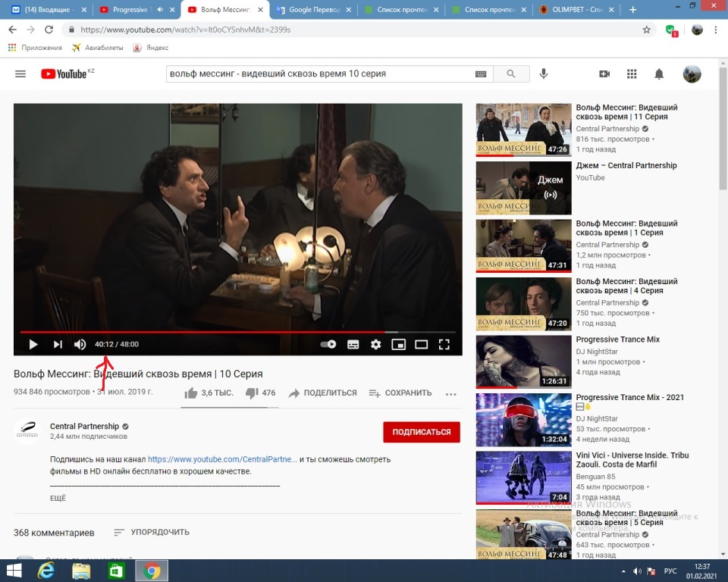Open the YouTube hamburger guide menu
The height and width of the screenshot is (582, 728).
(x=20, y=74)
